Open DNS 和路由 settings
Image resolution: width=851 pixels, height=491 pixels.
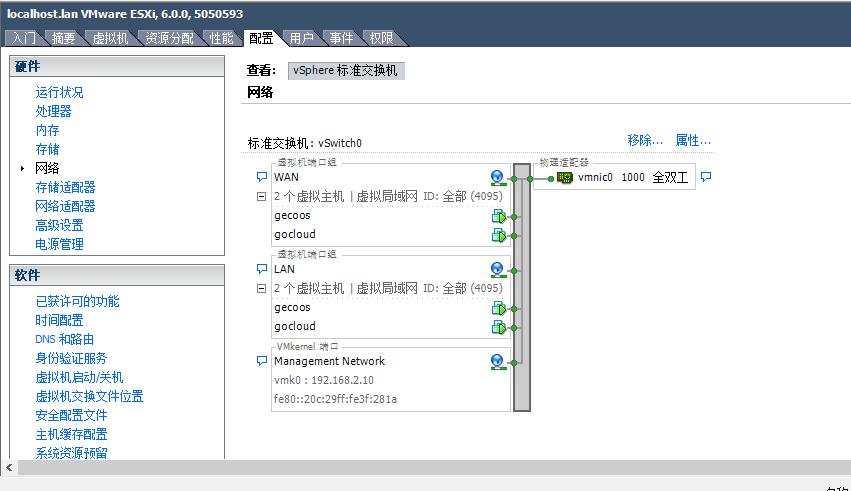[x=65, y=339]
